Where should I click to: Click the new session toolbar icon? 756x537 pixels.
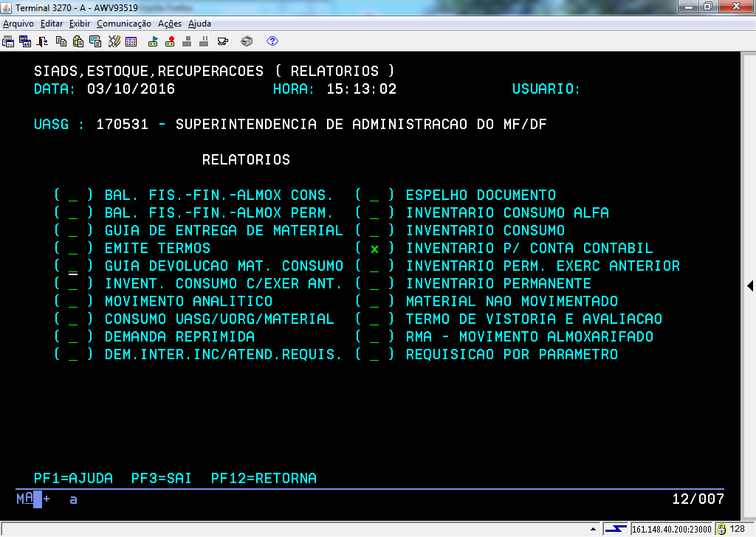[8, 41]
